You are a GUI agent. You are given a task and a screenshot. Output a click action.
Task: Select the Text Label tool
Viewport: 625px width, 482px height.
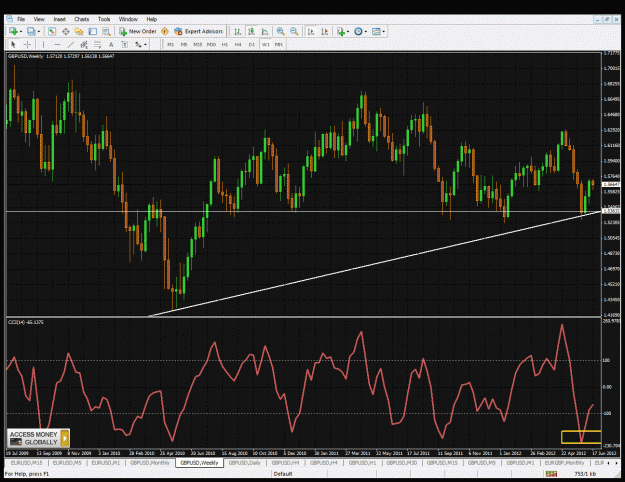click(124, 45)
